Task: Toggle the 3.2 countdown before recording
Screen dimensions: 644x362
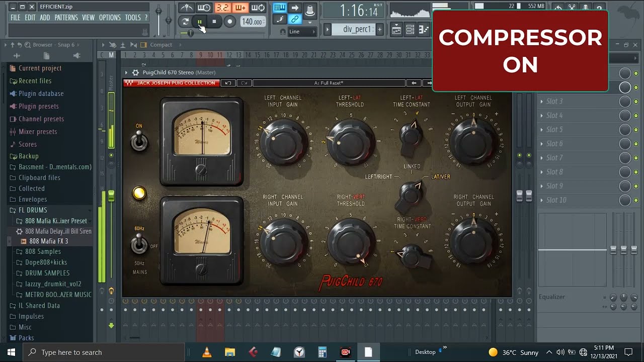Action: pos(222,8)
